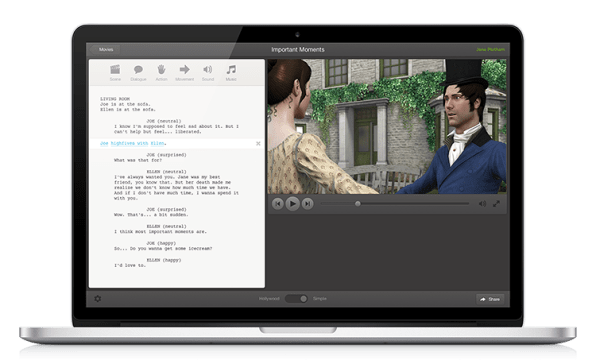Image resolution: width=596 pixels, height=364 pixels.
Task: Insert a Scene element via clapperboard icon
Action: [x=115, y=73]
